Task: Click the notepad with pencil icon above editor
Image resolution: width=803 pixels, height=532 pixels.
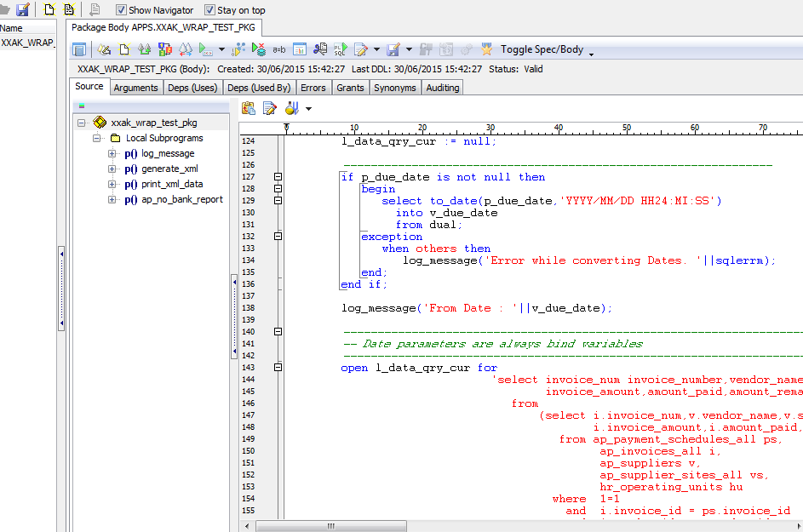Action: pyautogui.click(x=270, y=108)
